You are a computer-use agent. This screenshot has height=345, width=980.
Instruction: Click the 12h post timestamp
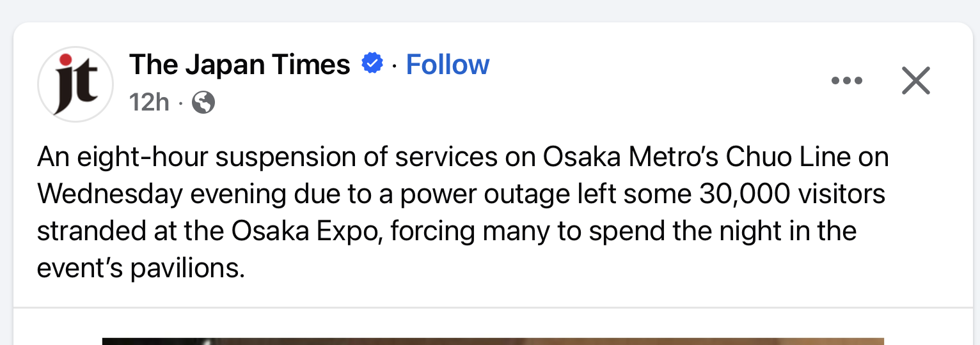pos(149,102)
